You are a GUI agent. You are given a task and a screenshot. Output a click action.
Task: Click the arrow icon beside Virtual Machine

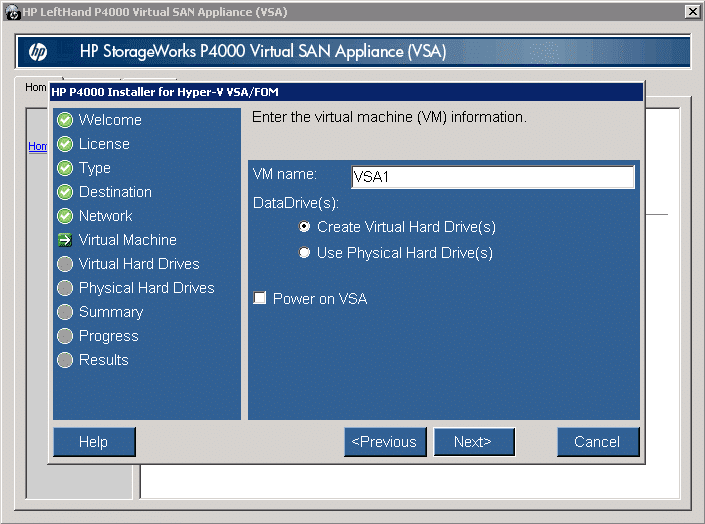(x=65, y=240)
